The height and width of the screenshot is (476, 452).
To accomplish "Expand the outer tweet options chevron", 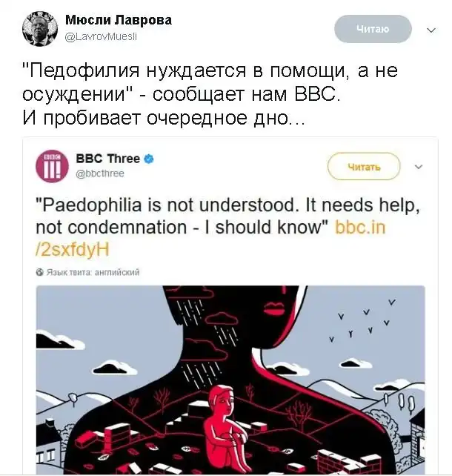I will coord(431,30).
